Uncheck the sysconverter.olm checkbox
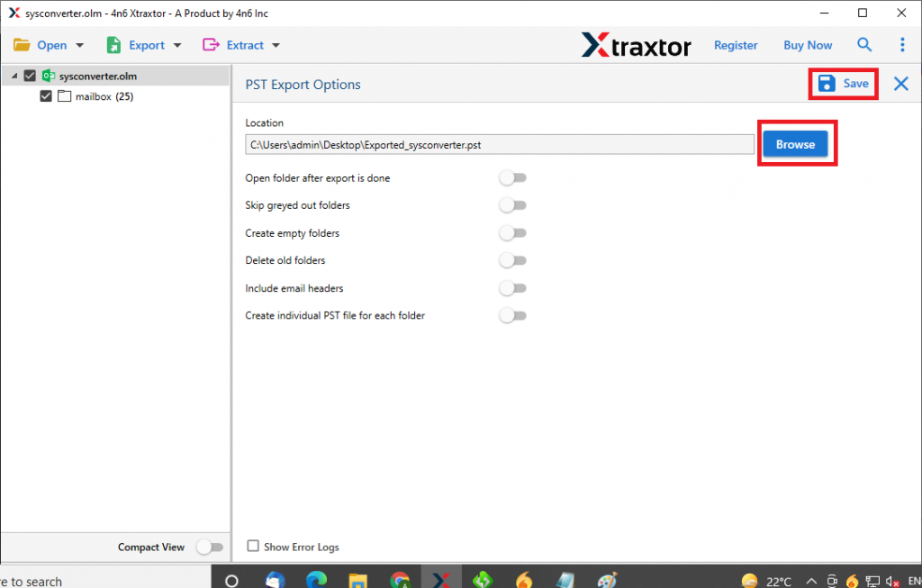The width and height of the screenshot is (922, 588). pos(30,76)
